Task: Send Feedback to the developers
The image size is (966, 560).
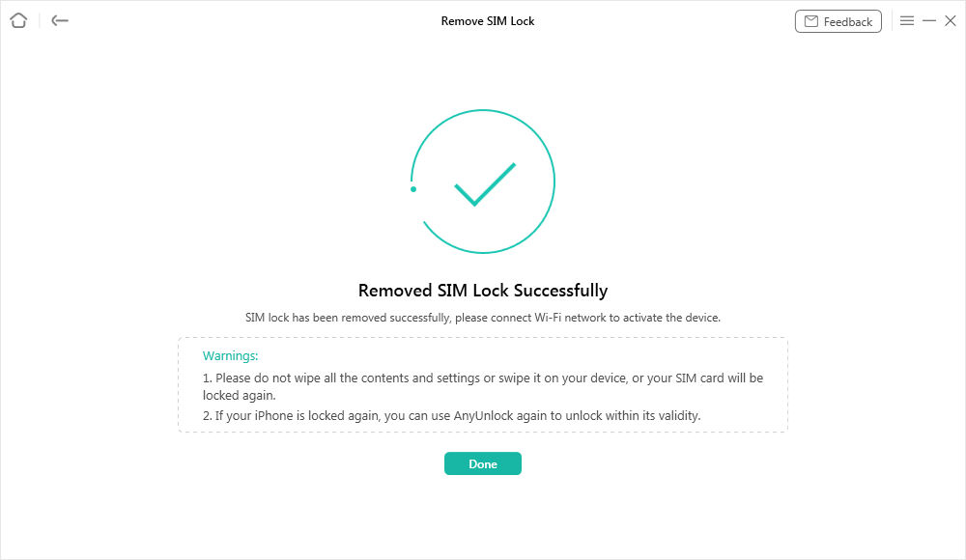Action: (x=838, y=20)
